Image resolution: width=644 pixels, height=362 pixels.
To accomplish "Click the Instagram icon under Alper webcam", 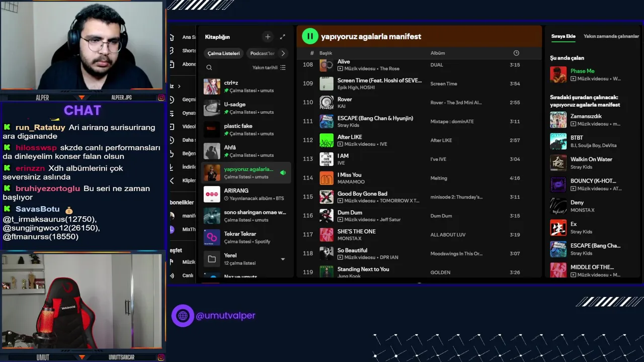I will click(x=161, y=98).
